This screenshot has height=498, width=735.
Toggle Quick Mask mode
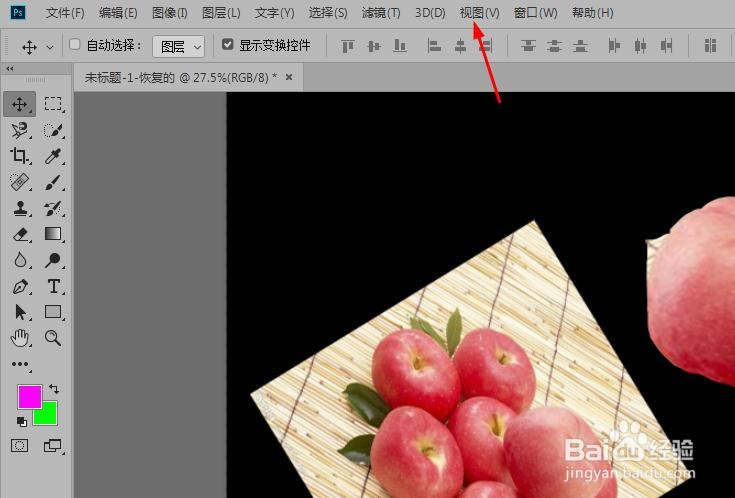click(20, 445)
